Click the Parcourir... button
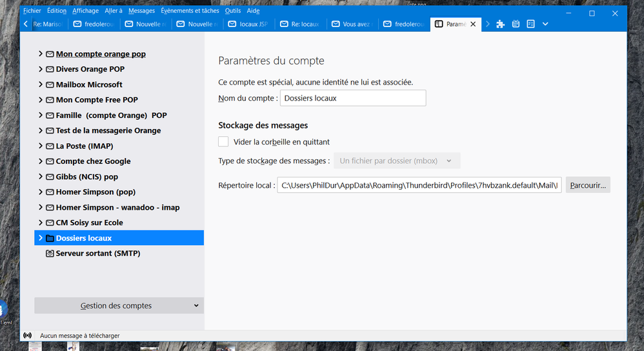 pos(587,185)
